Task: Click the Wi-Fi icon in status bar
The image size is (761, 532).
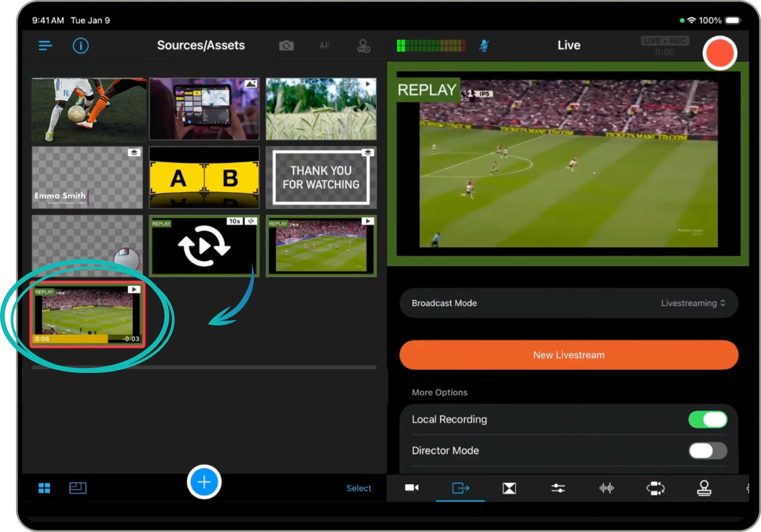Action: pyautogui.click(x=691, y=20)
